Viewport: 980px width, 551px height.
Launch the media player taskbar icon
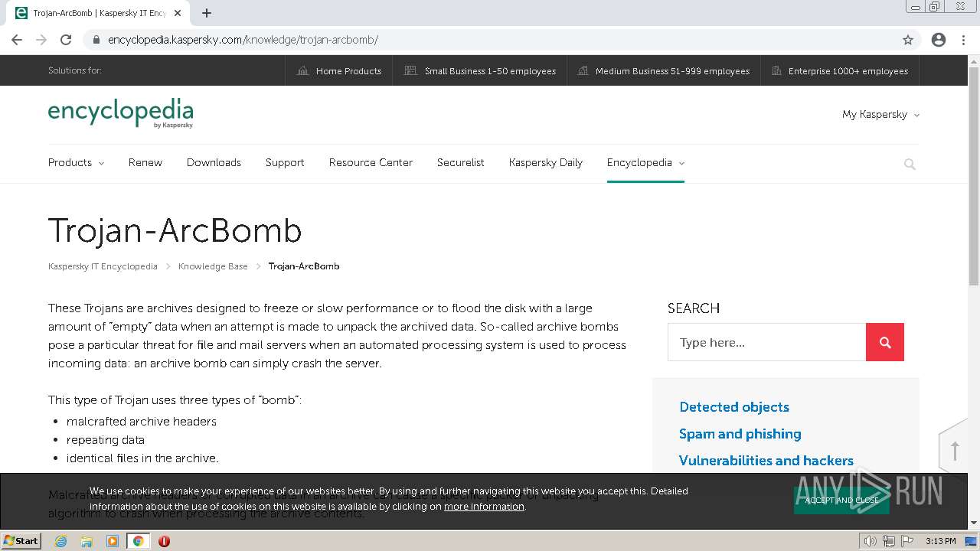click(x=113, y=541)
